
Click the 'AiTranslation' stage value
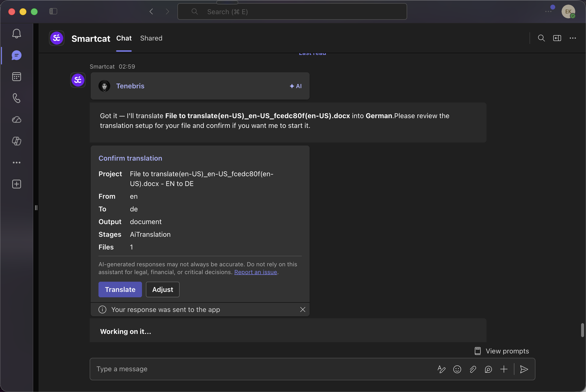(x=150, y=234)
